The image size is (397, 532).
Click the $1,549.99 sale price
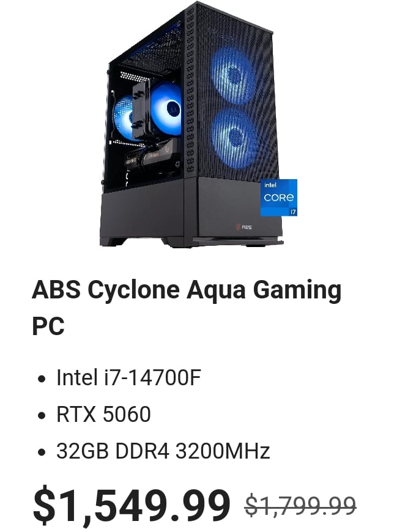pos(132,506)
